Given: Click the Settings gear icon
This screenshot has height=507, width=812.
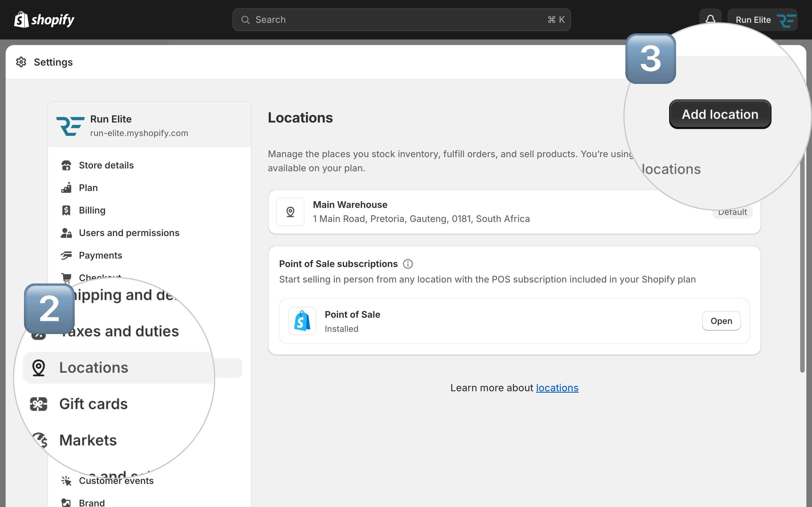Looking at the screenshot, I should tap(21, 62).
